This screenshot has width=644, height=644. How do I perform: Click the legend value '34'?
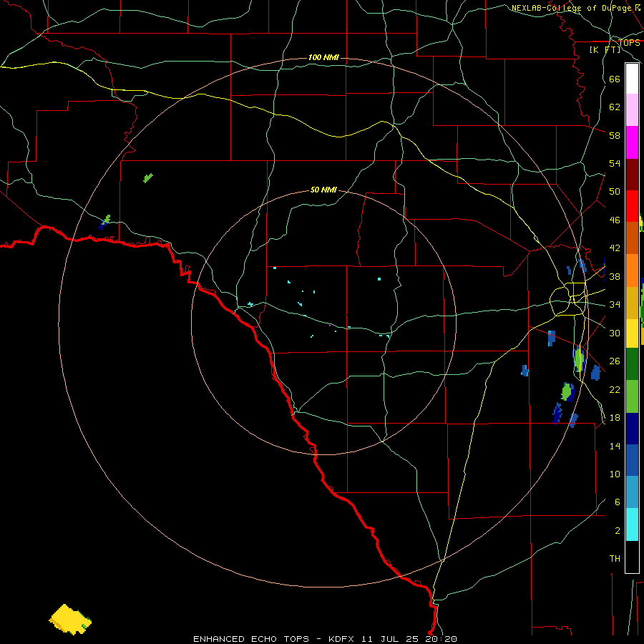615,305
